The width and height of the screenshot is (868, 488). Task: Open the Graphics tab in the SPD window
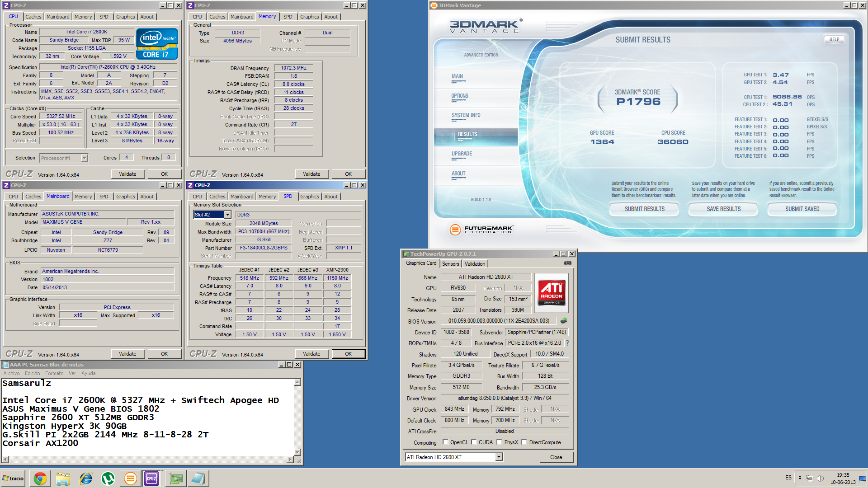(x=309, y=197)
